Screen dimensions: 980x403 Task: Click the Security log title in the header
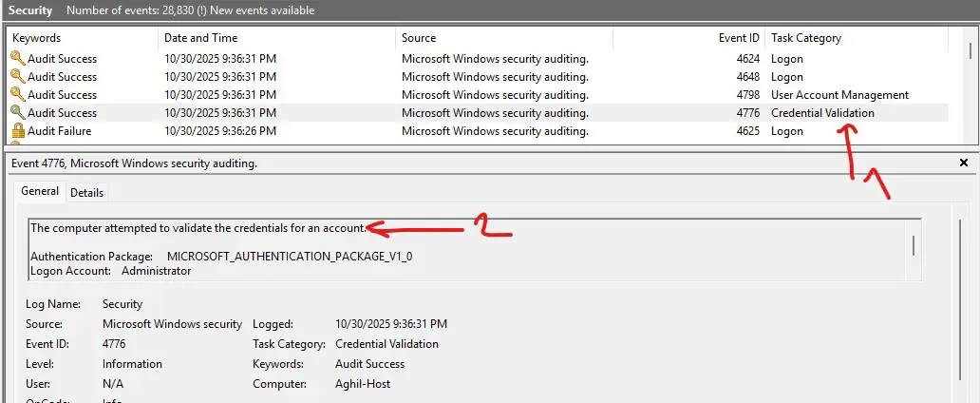30,10
